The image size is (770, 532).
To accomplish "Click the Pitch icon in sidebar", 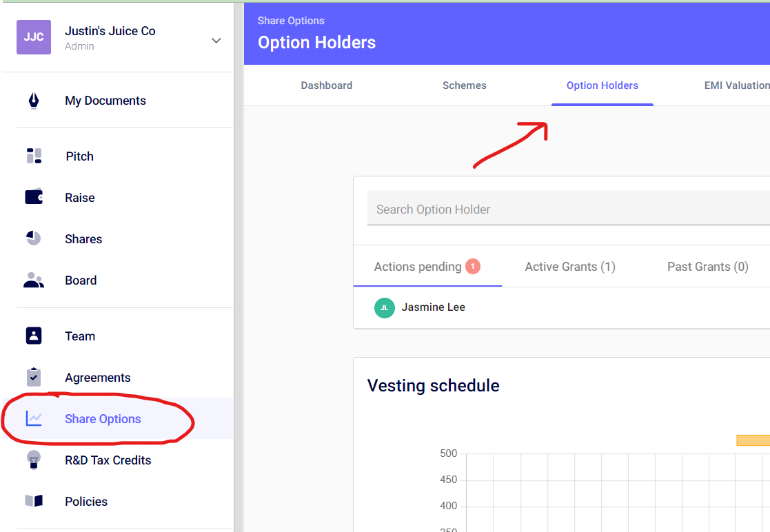I will click(34, 156).
